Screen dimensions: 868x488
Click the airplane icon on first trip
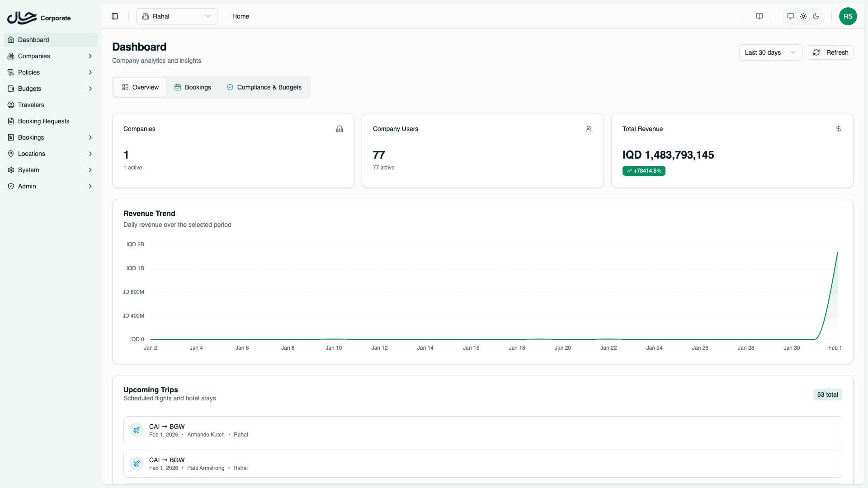pos(137,430)
